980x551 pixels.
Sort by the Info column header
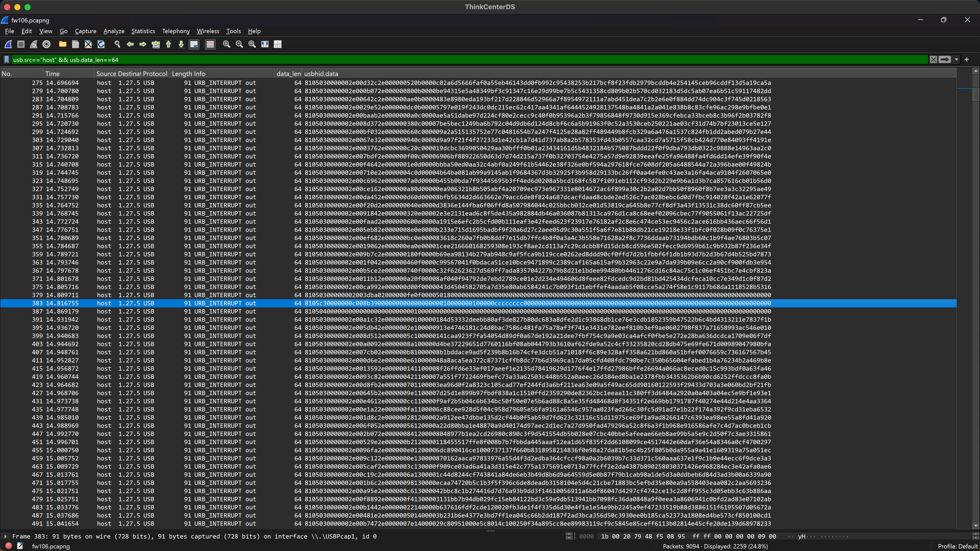(x=234, y=74)
